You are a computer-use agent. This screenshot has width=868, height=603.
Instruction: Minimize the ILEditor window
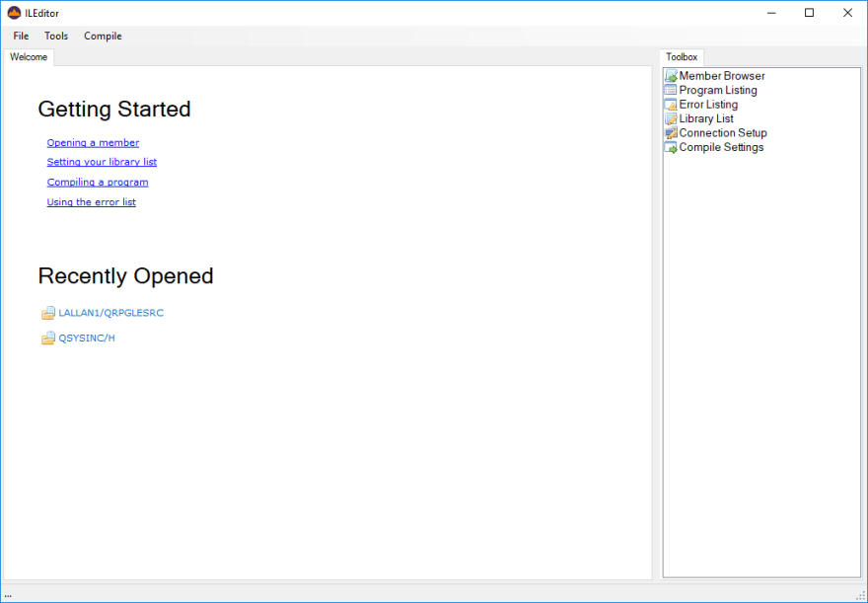(771, 13)
